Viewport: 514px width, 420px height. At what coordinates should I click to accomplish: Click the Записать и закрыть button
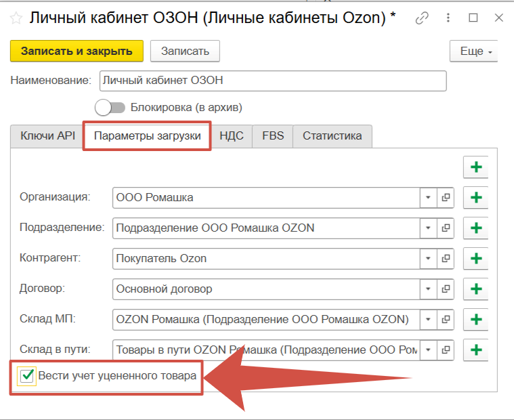pos(77,51)
